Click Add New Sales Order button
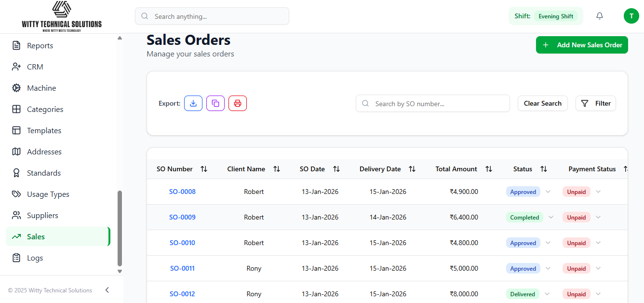644x303 pixels. tap(582, 45)
